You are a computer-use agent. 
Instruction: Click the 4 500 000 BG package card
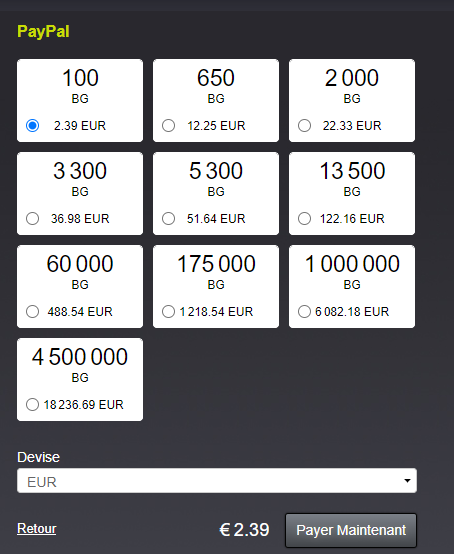pyautogui.click(x=80, y=379)
